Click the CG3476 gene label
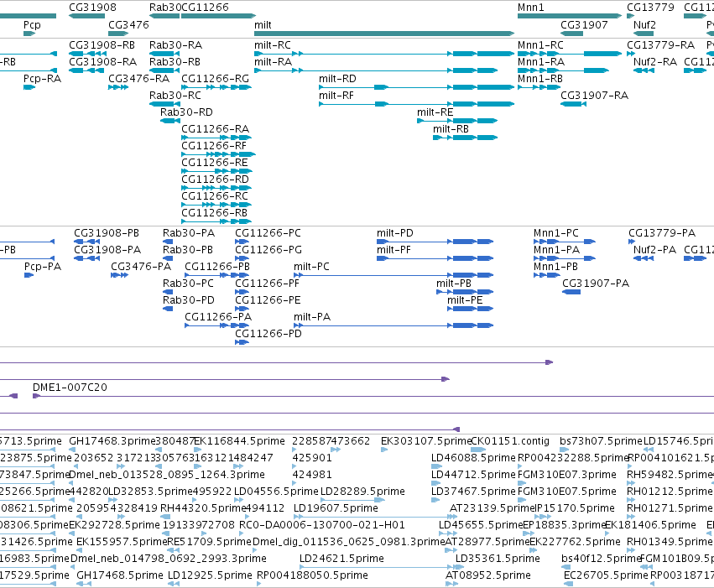The image size is (714, 588). (128, 25)
